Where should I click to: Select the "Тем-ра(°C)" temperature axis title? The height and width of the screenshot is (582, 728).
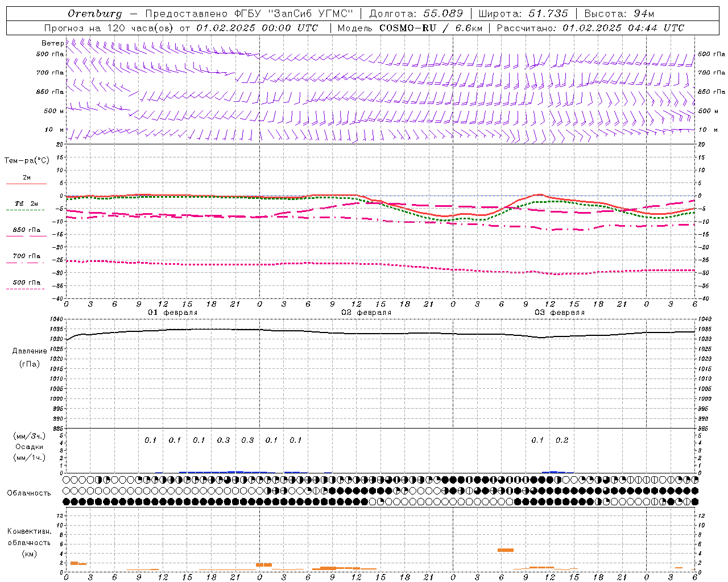[x=27, y=161]
